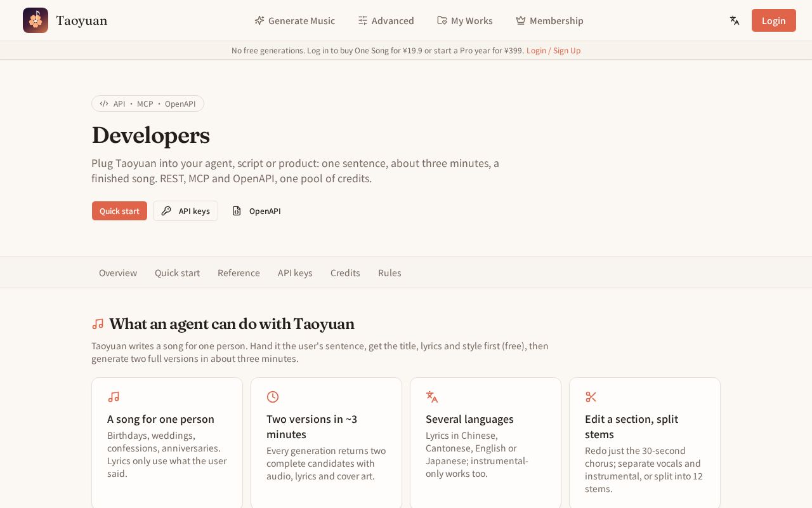Switch to the Rules tab
Viewport: 812px width, 508px height.
point(390,272)
